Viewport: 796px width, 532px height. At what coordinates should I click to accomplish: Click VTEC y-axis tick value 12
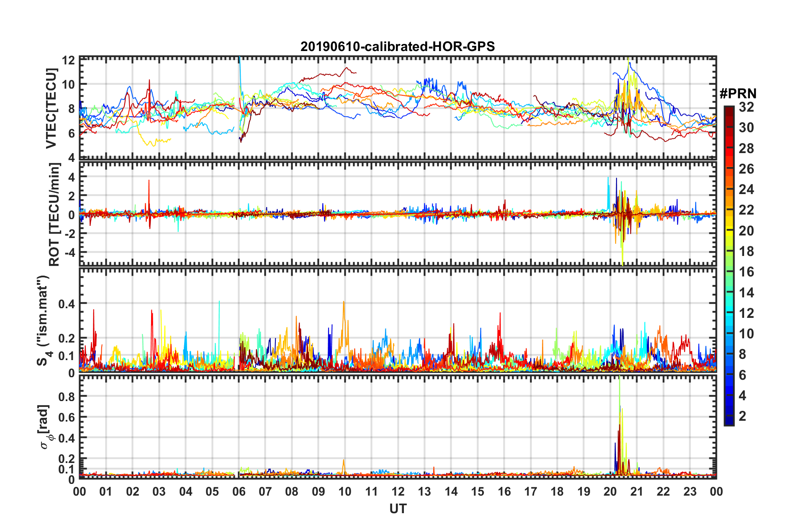point(69,60)
